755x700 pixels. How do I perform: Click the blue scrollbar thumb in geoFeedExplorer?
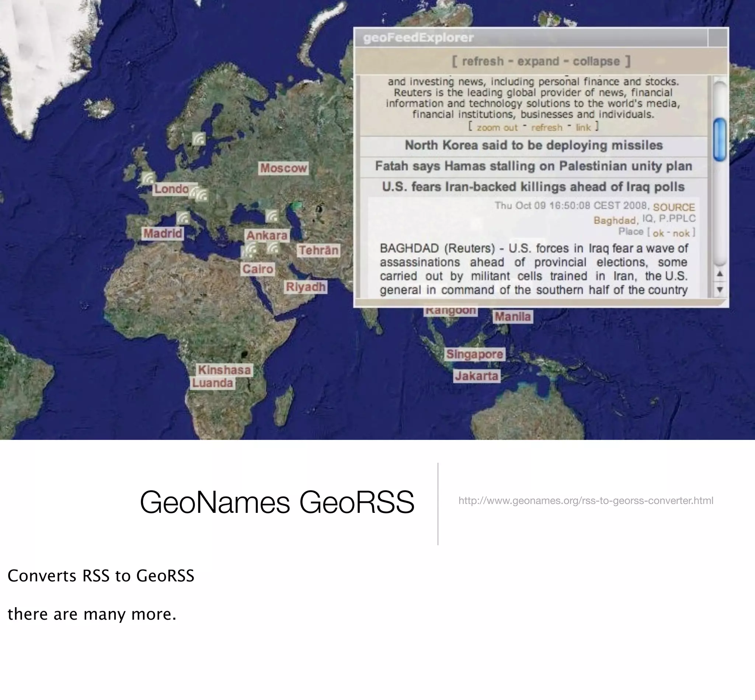(x=719, y=139)
